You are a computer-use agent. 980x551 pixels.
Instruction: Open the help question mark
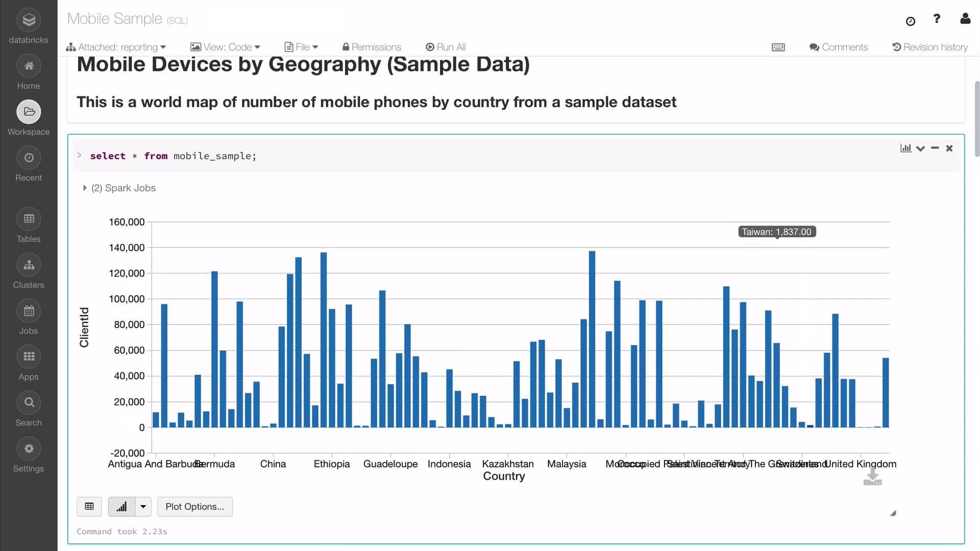[937, 19]
